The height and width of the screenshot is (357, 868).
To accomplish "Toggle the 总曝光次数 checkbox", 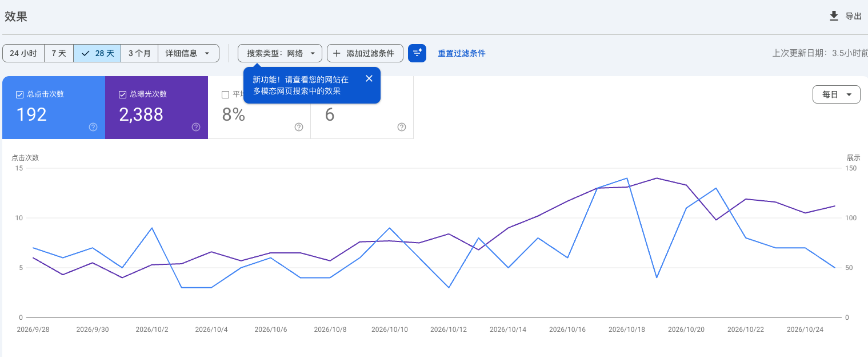I will click(x=122, y=94).
